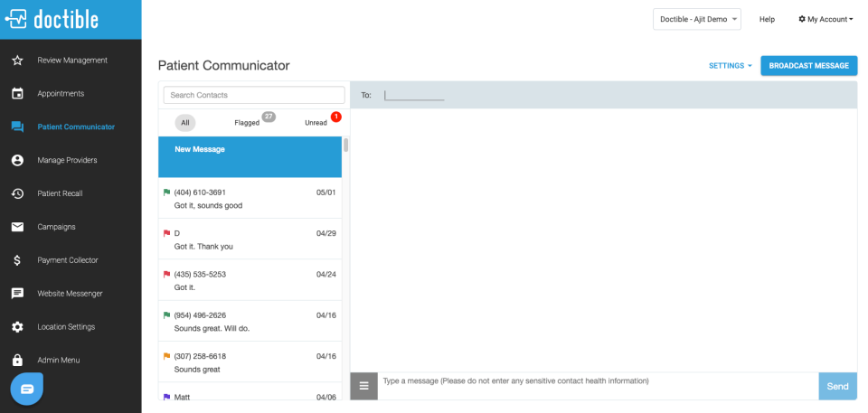Toggle red flag on contact D
The height and width of the screenshot is (413, 868).
tap(166, 233)
